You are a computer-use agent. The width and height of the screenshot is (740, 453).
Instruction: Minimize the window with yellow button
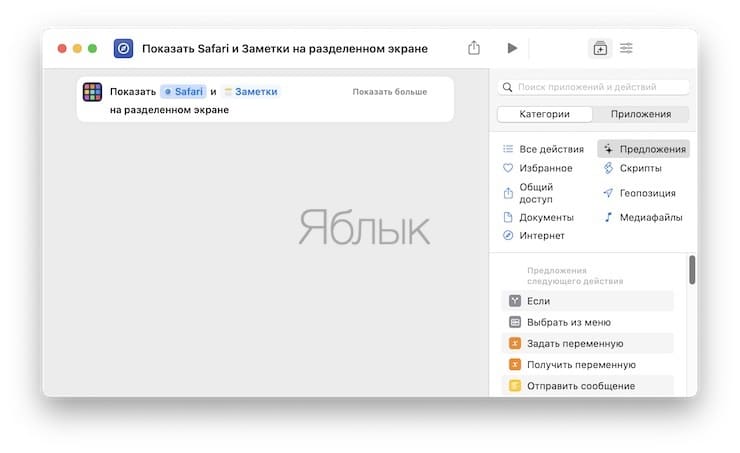click(x=77, y=49)
